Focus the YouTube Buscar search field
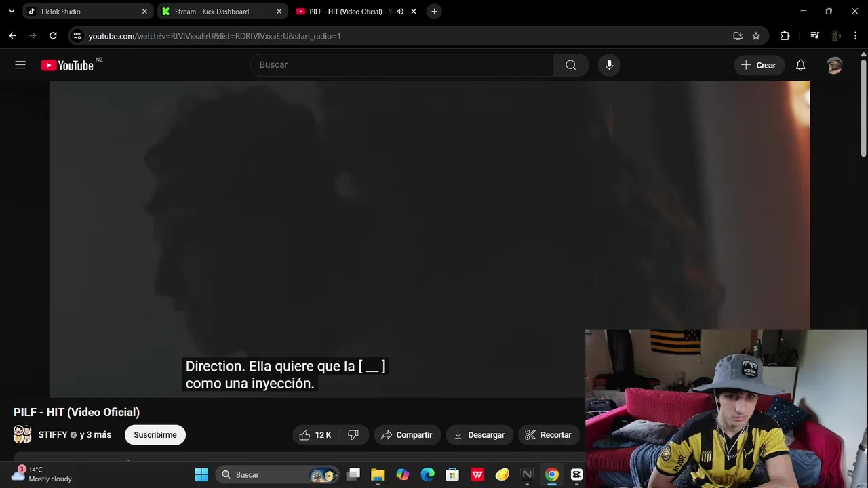 (401, 65)
